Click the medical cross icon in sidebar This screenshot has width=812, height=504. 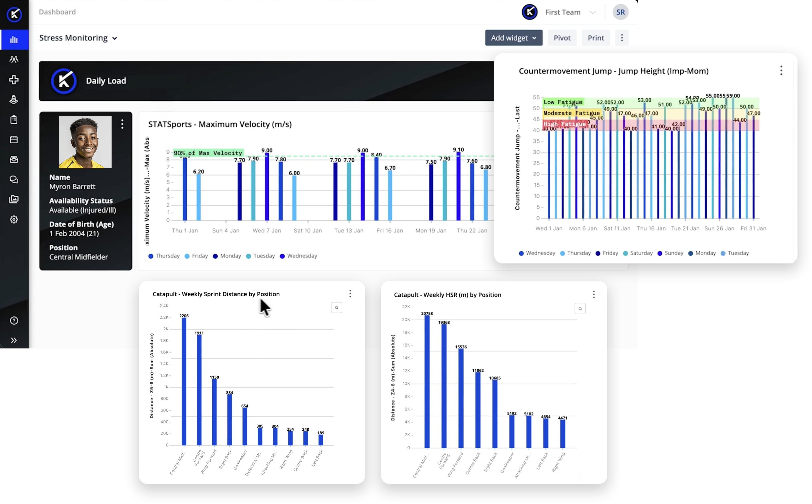[x=14, y=80]
